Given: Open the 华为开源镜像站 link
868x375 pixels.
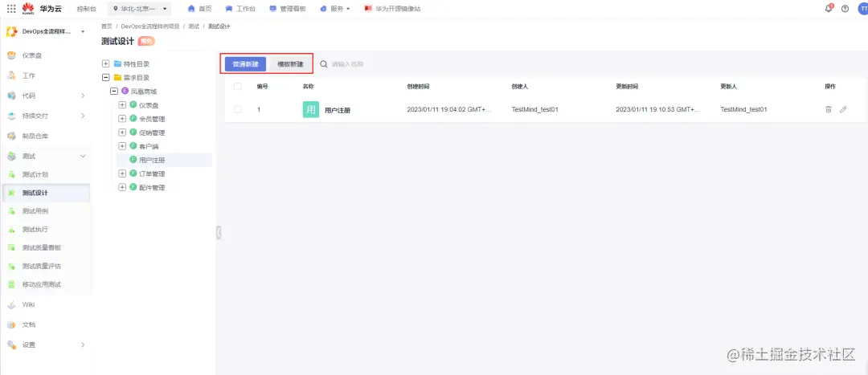Looking at the screenshot, I should coord(392,8).
